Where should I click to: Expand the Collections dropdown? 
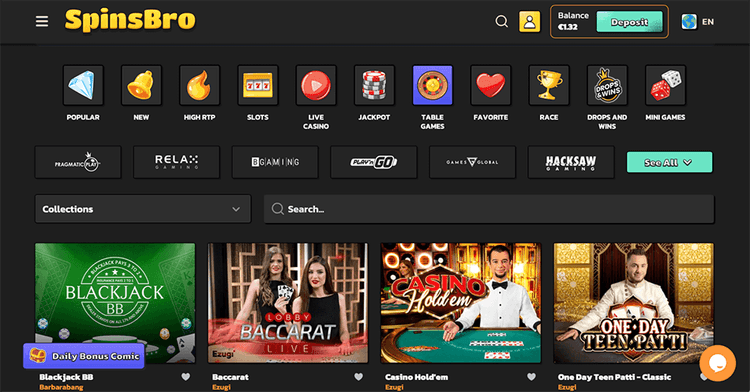(143, 209)
